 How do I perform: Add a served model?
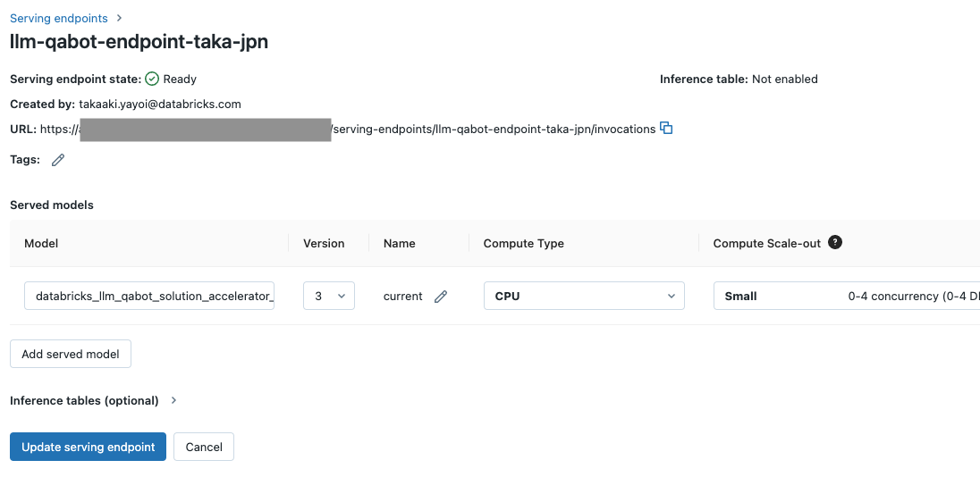(71, 354)
